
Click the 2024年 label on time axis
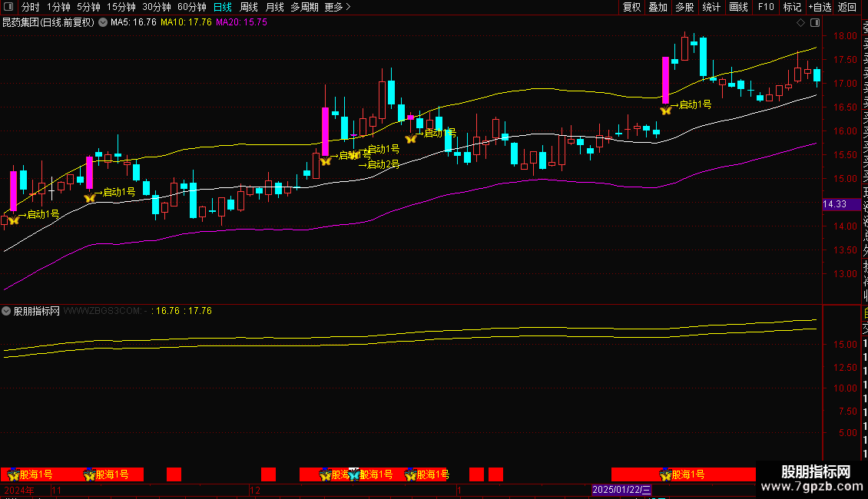click(19, 490)
